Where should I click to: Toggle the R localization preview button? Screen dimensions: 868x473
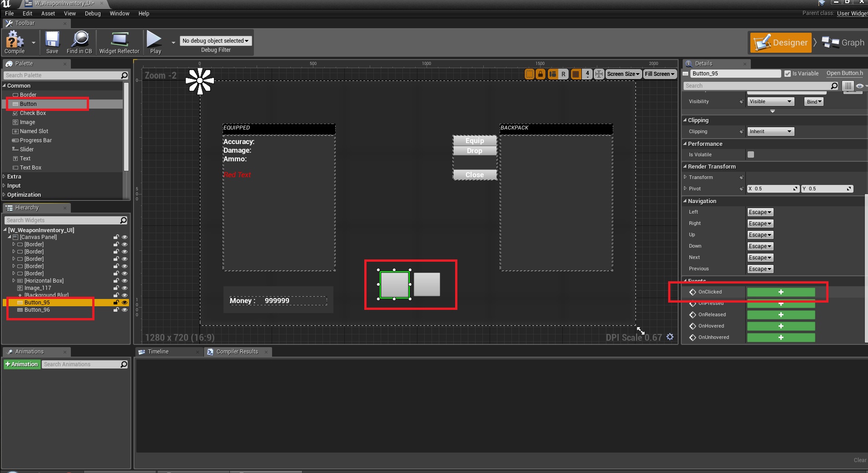(x=563, y=74)
